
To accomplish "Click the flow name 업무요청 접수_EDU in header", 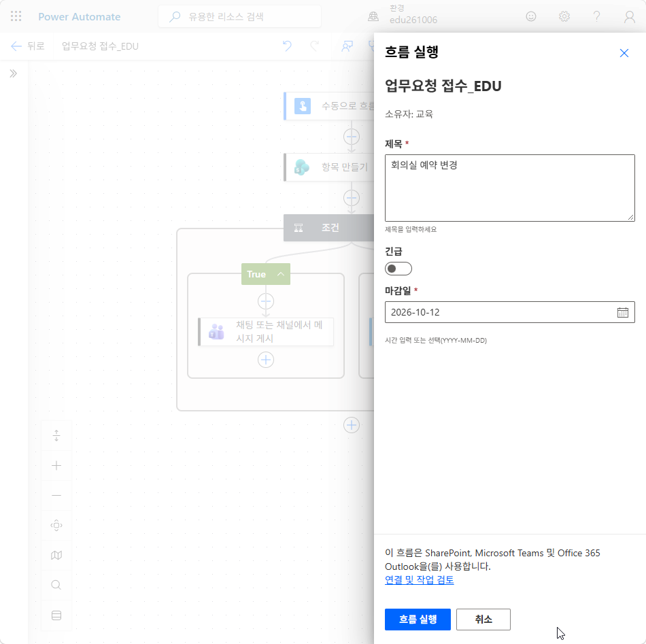I will (100, 46).
